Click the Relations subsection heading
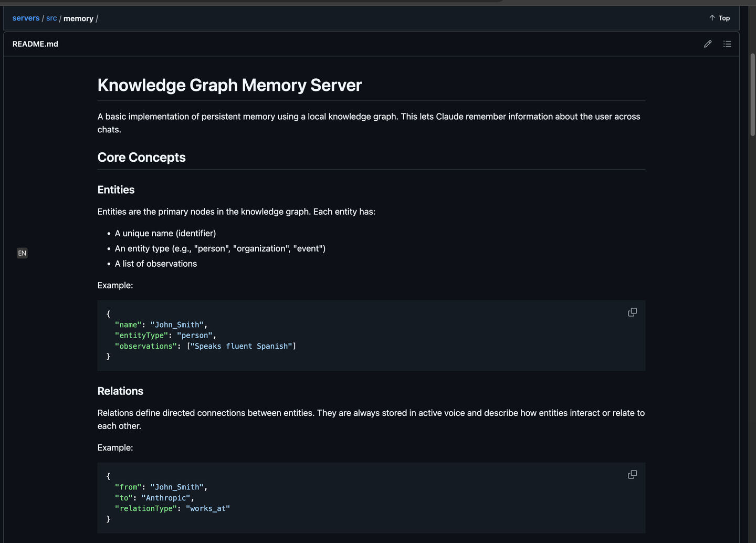756x543 pixels. pyautogui.click(x=120, y=391)
